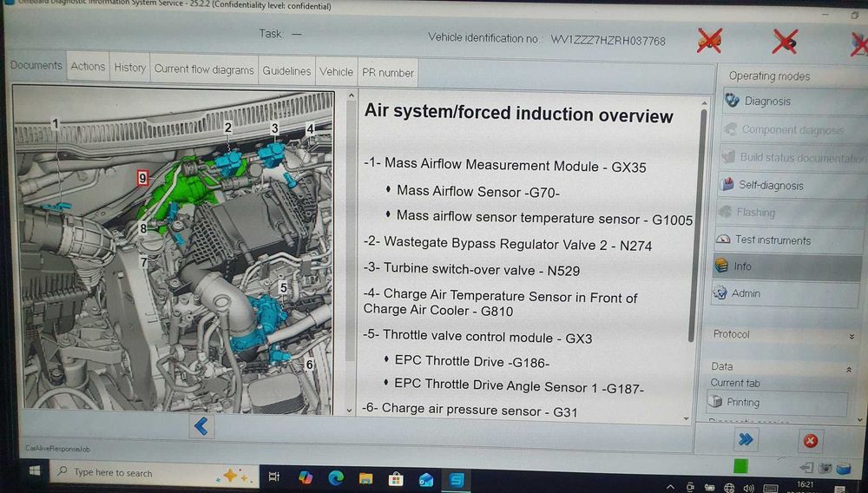Switch to the Actions tab
The width and height of the screenshot is (868, 493).
point(88,67)
